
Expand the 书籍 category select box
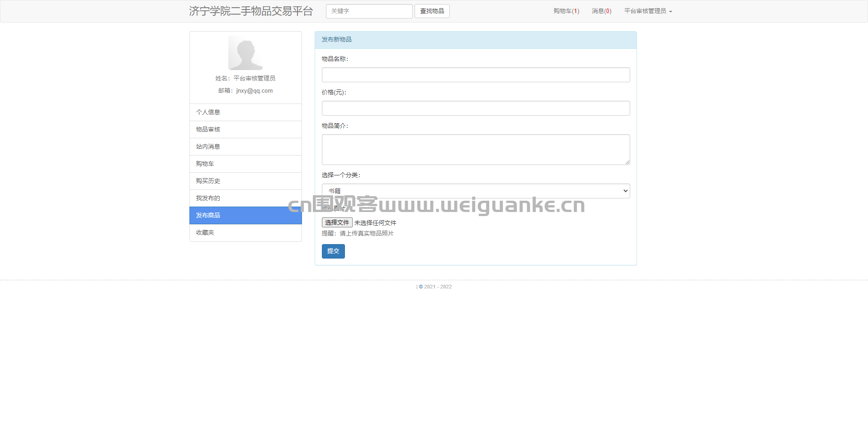(476, 191)
